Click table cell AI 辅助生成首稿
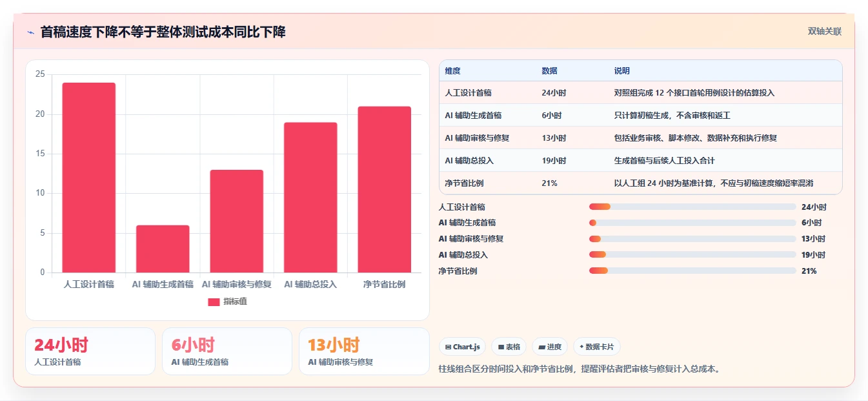Viewport: 868px width, 401px height. [473, 116]
